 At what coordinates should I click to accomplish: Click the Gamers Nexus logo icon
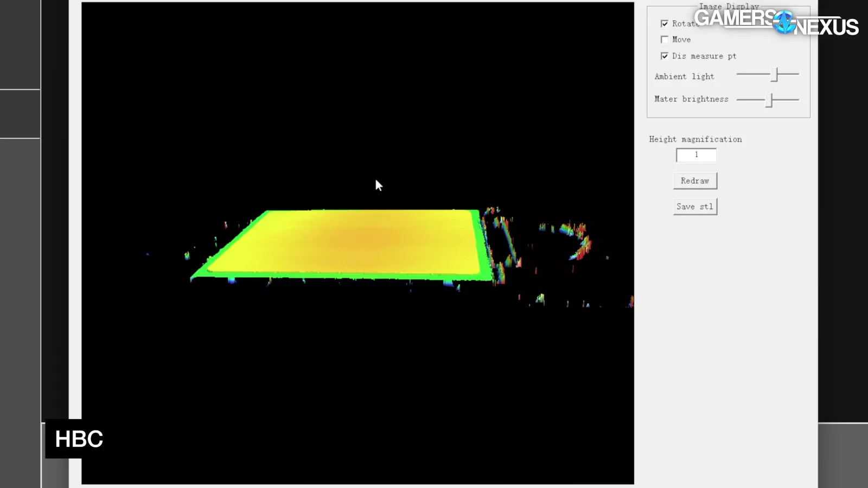point(784,22)
